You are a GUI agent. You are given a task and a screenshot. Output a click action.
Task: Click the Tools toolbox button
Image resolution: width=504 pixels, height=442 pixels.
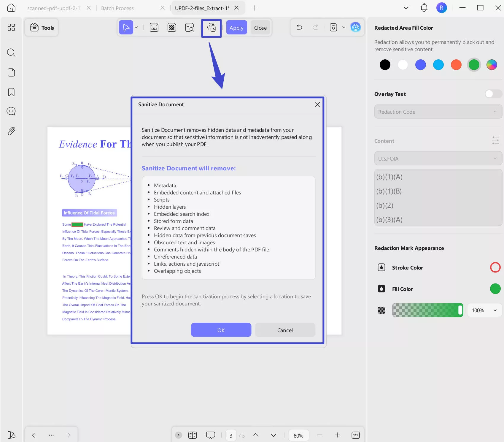(x=42, y=28)
